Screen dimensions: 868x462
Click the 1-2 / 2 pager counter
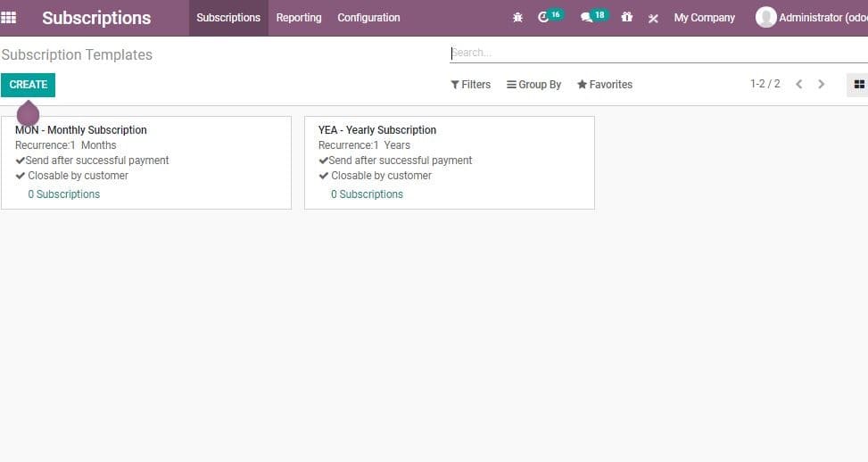pos(765,84)
